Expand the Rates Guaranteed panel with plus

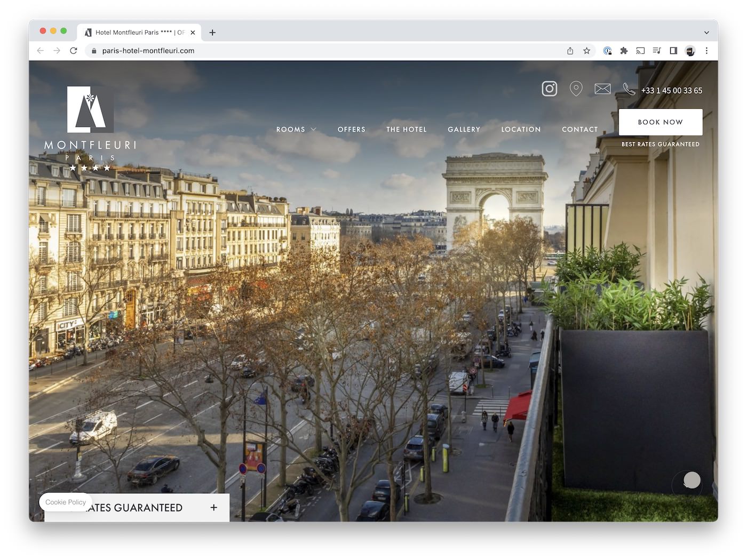point(213,507)
